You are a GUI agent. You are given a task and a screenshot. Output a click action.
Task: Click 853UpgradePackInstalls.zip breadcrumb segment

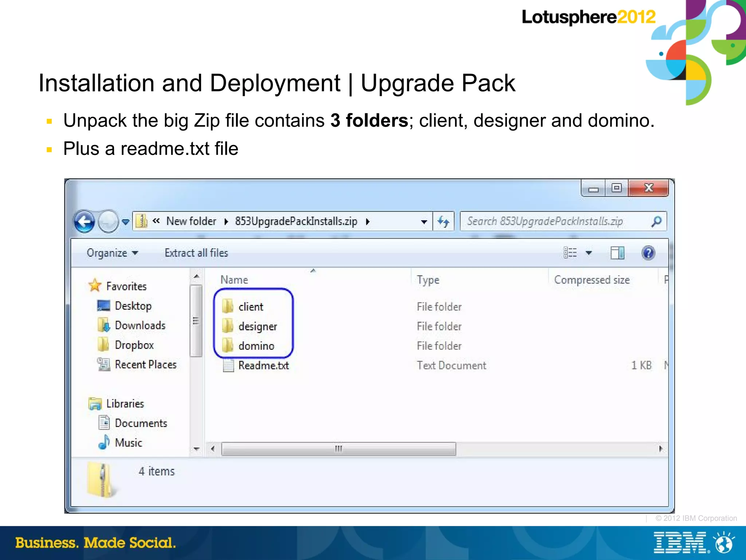(x=296, y=221)
